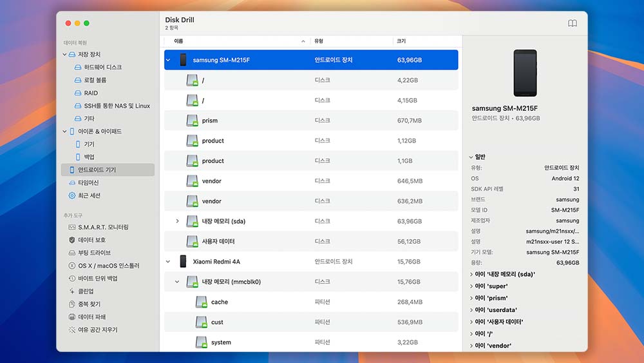Sort list by 이름 column header

point(237,41)
